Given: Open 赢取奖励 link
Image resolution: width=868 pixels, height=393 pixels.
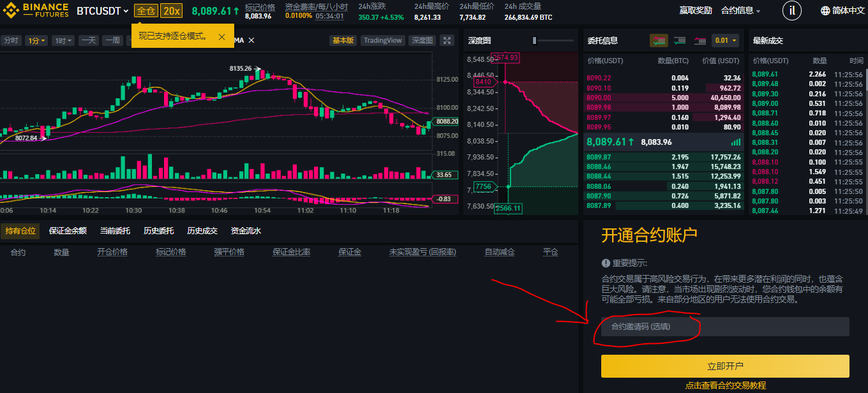Looking at the screenshot, I should point(696,11).
